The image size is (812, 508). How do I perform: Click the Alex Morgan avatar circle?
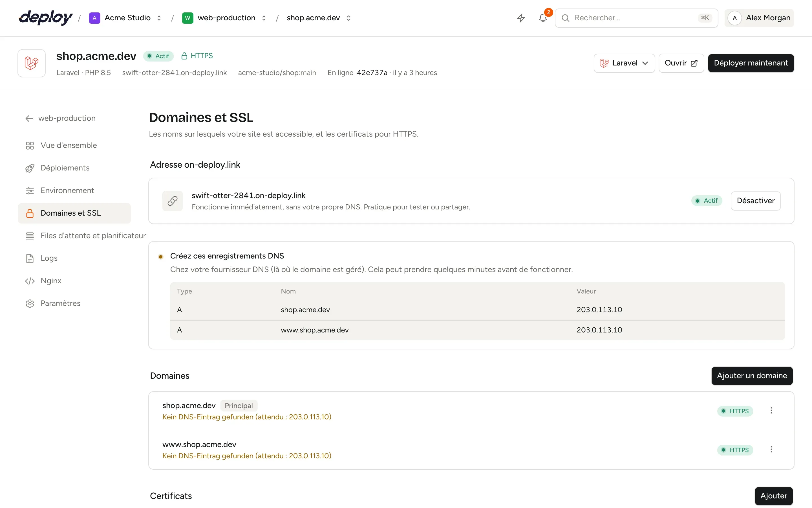[734, 18]
